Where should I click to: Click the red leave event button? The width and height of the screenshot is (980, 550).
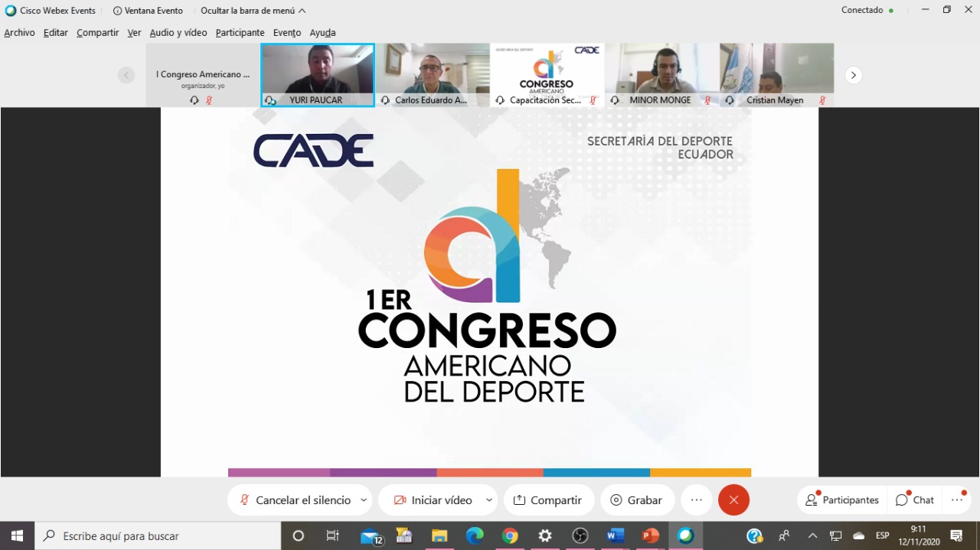[x=733, y=500]
